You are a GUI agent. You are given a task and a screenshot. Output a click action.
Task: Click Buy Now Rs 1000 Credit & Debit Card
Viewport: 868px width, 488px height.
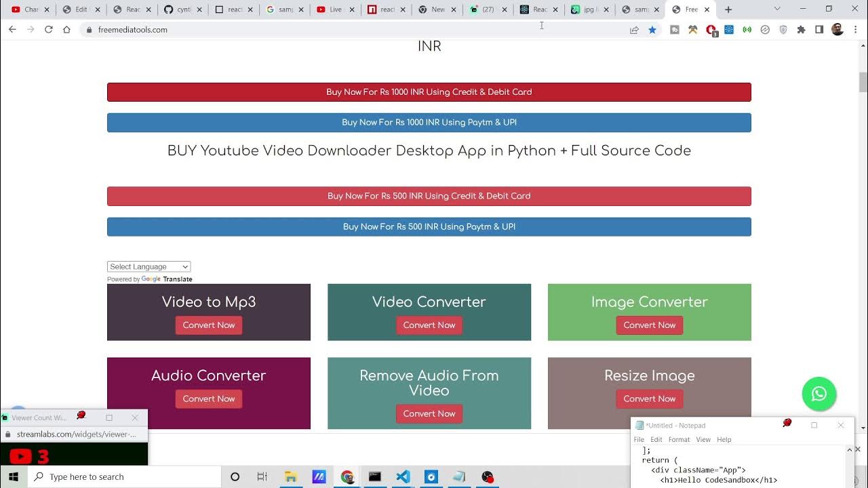pos(429,92)
